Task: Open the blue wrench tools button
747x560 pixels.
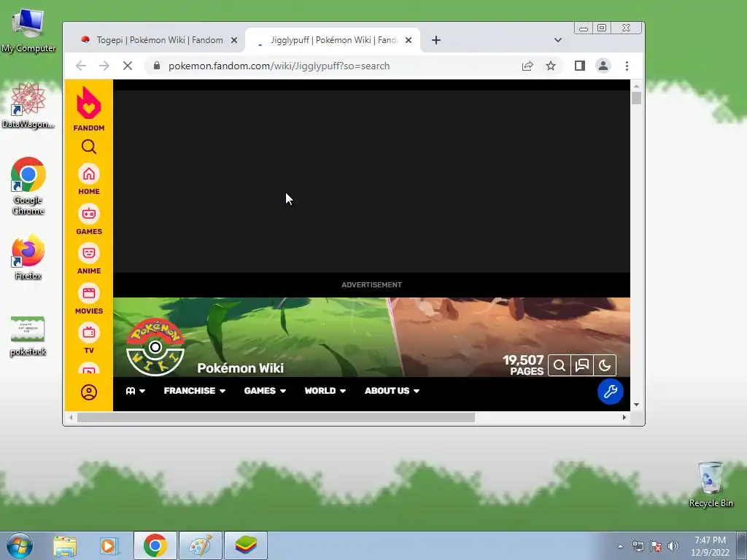Action: [611, 392]
